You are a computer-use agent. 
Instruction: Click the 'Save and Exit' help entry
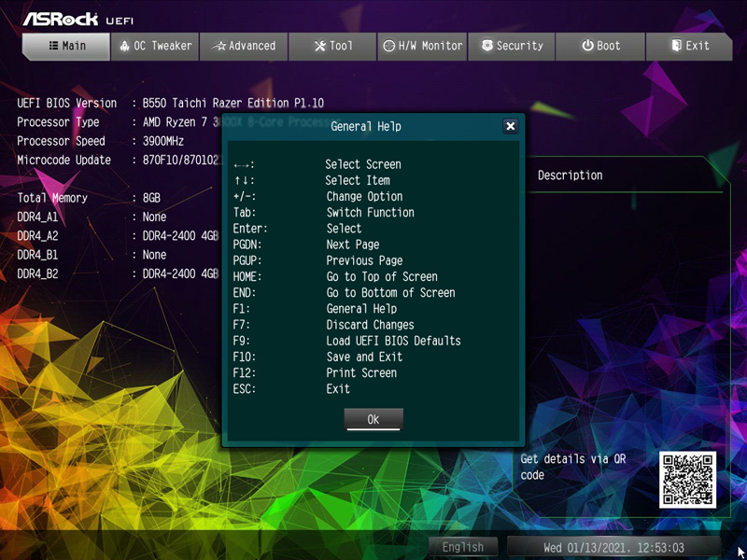pyautogui.click(x=364, y=357)
